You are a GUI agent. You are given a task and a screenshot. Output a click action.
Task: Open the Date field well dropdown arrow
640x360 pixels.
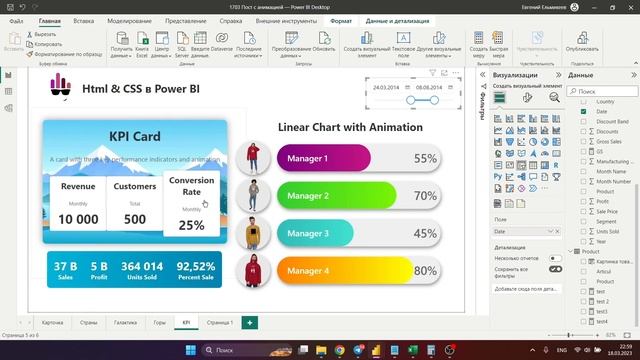550,231
